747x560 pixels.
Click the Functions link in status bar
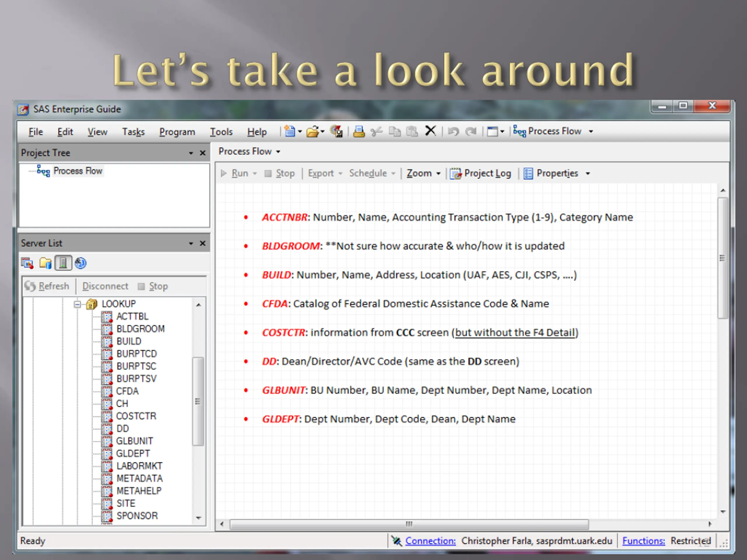(644, 541)
